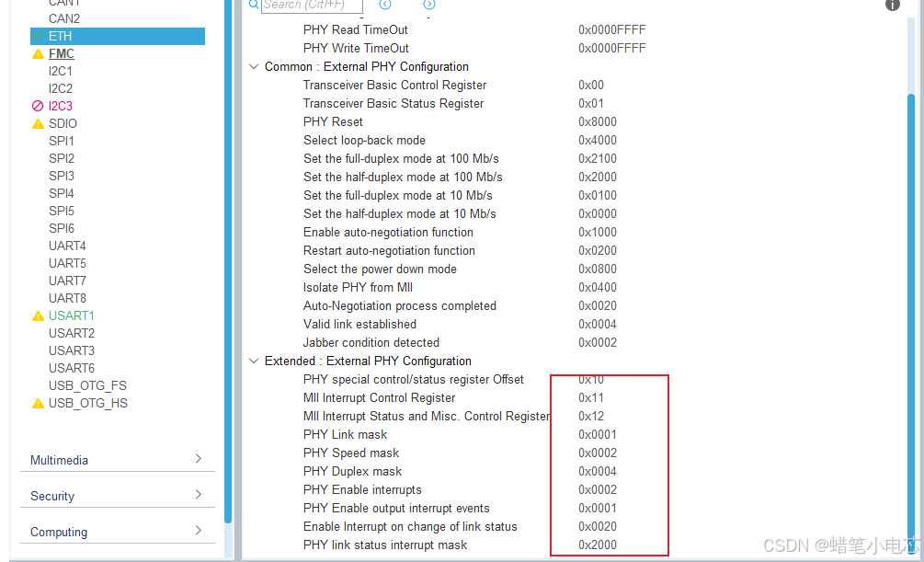Expand the Multimedia category
Image resolution: width=924 pixels, height=562 pixels.
[x=117, y=460]
